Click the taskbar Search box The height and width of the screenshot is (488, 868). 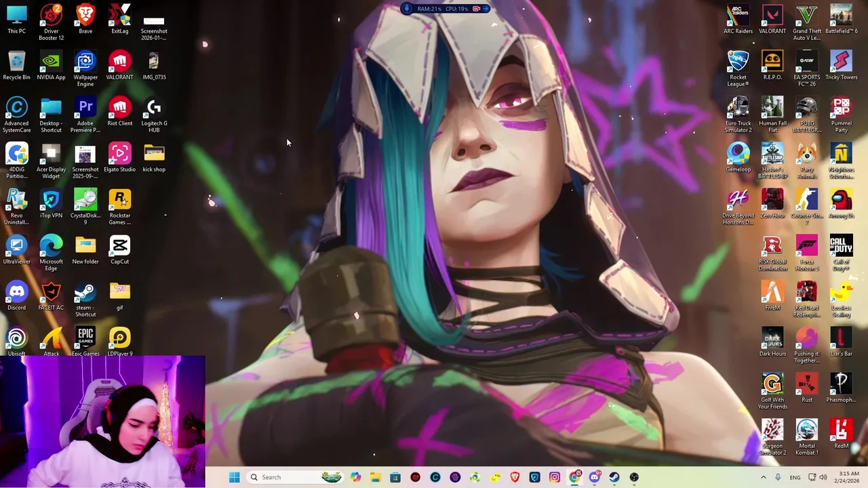coord(294,477)
